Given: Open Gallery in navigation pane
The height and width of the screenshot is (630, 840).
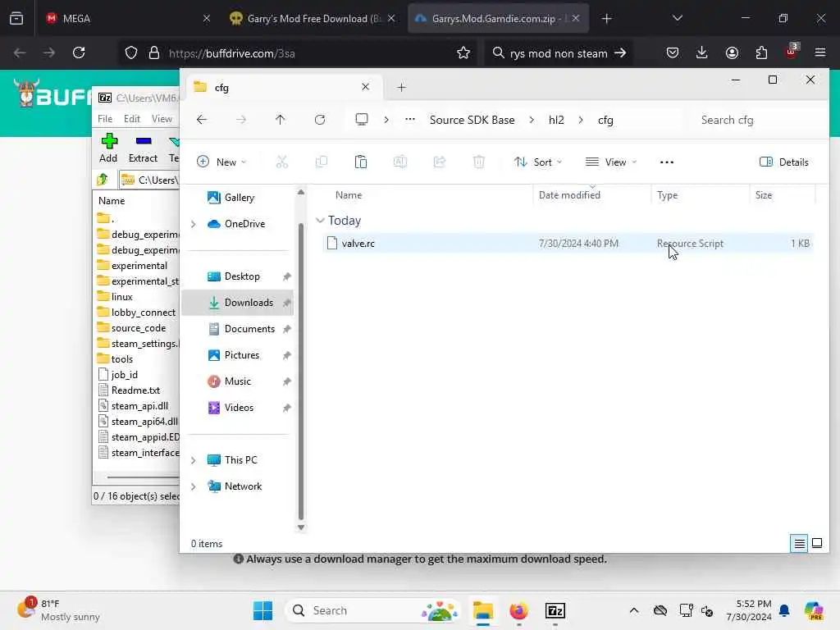Looking at the screenshot, I should tap(238, 198).
